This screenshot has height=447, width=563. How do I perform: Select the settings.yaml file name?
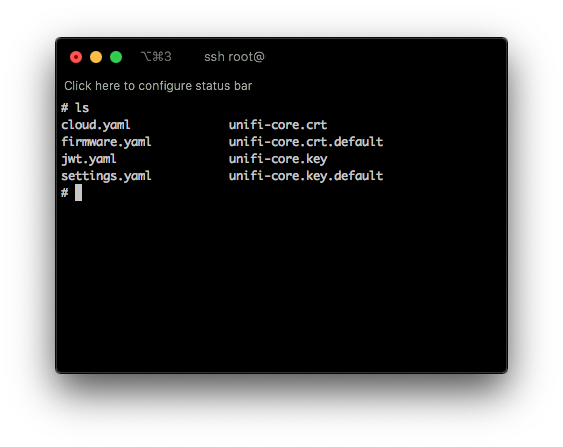(x=106, y=176)
